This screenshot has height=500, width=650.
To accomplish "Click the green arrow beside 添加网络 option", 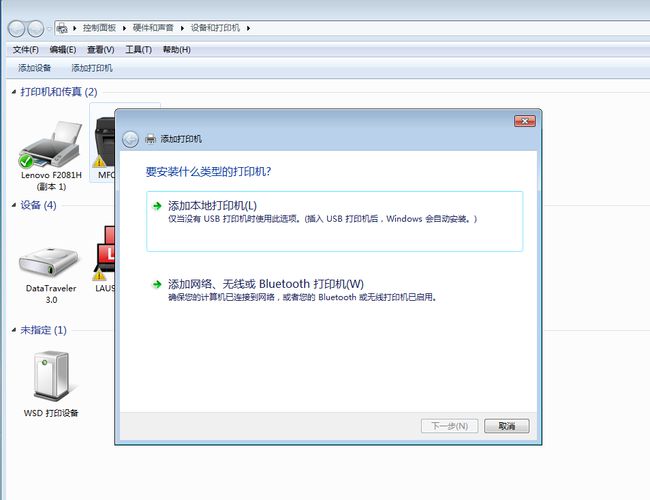I will 157,284.
